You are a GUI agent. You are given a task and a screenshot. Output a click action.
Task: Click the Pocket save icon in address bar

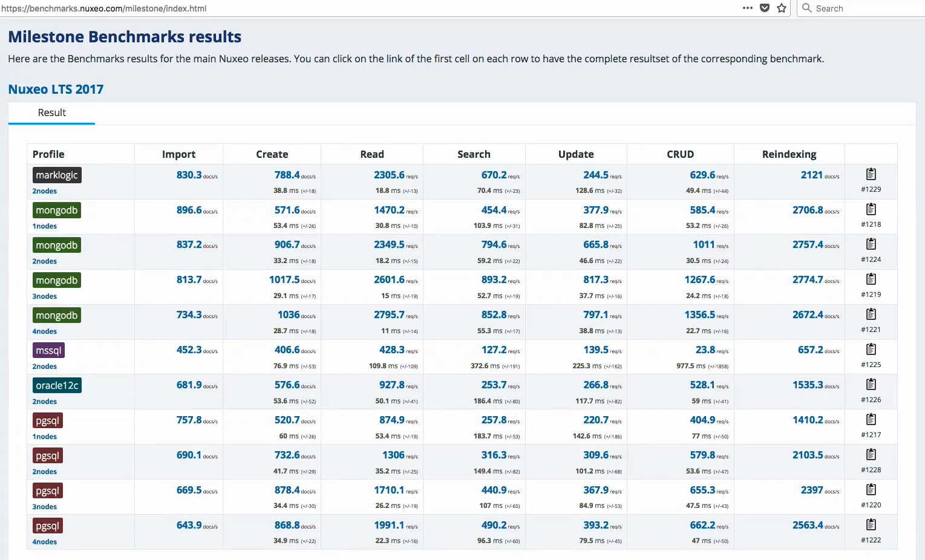[x=765, y=8]
